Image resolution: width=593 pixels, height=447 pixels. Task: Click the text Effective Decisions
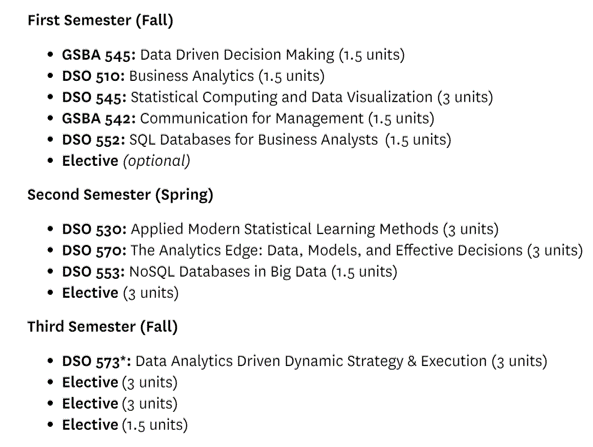(459, 250)
